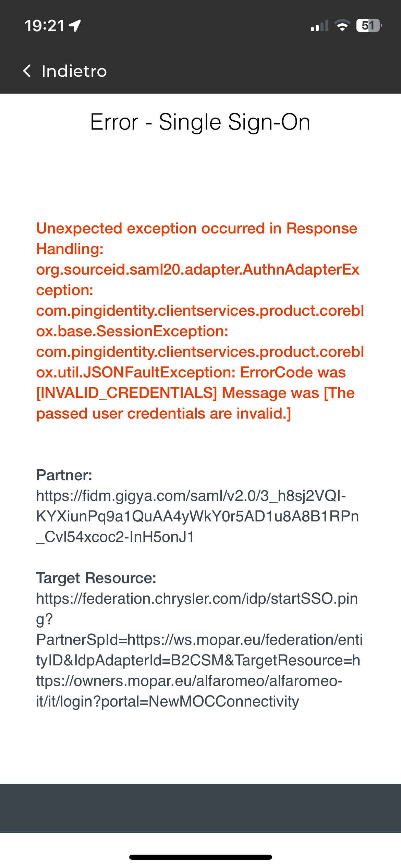401x868 pixels.
Task: Click the Error - Single Sign-On heading
Action: pos(200,122)
